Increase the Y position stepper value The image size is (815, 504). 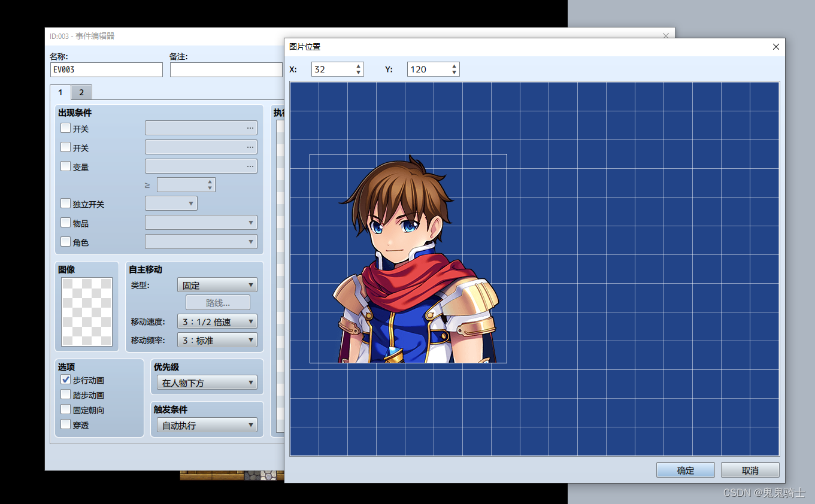click(x=455, y=66)
